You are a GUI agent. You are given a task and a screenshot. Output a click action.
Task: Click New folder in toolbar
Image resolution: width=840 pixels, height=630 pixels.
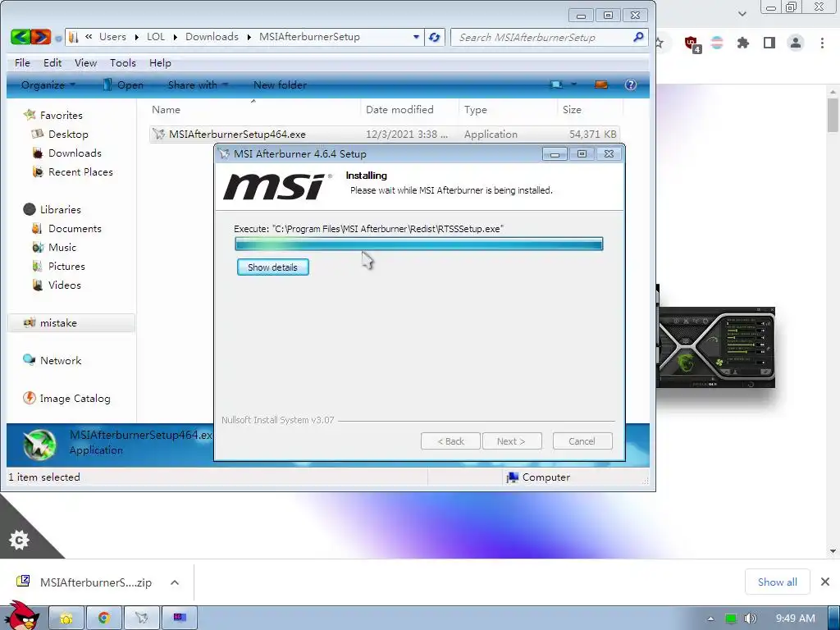coord(280,84)
